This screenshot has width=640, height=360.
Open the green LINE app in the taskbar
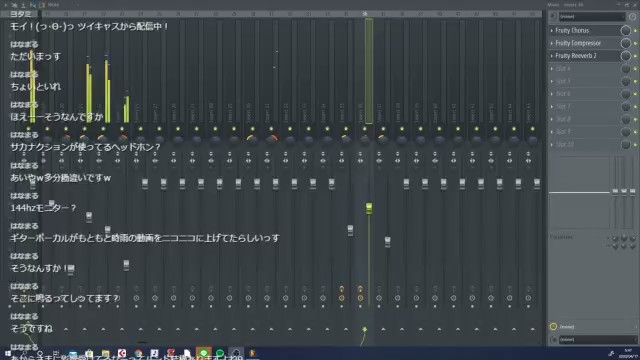pos(204,353)
